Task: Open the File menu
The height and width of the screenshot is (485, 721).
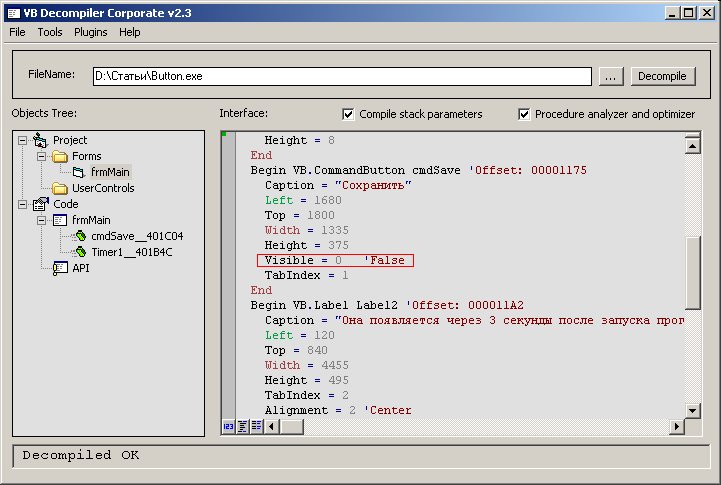Action: [17, 32]
